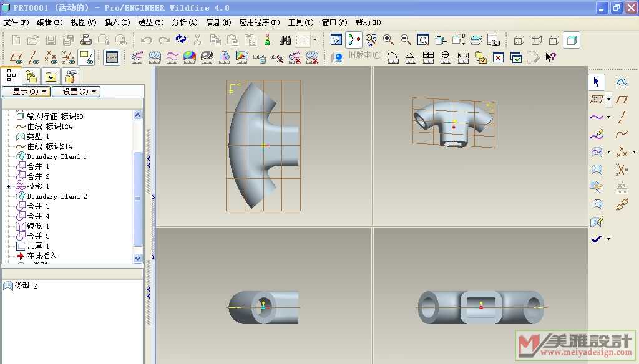
Task: Switch to the Model Tree tab
Action: pos(11,76)
